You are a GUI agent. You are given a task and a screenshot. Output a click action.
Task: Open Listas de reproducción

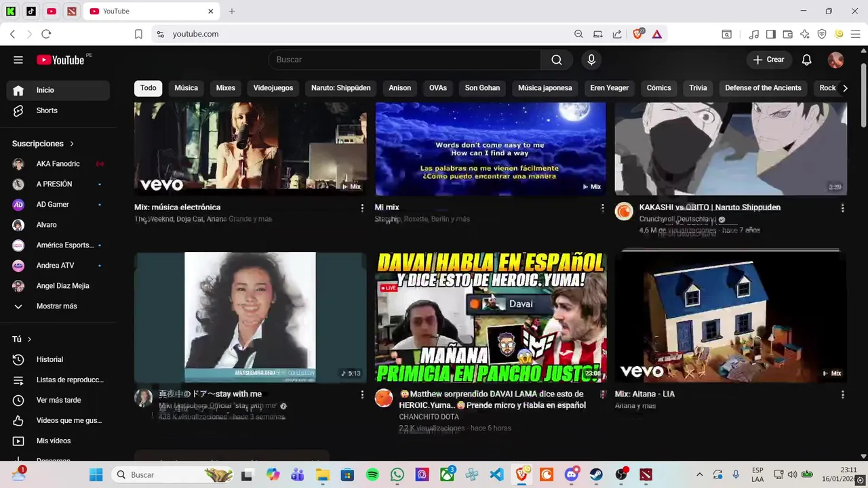(x=58, y=380)
